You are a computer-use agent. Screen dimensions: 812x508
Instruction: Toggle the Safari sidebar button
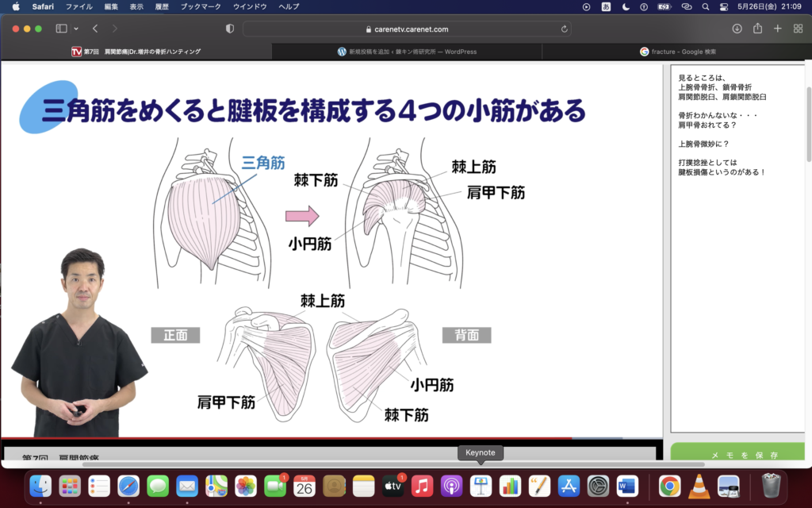pyautogui.click(x=61, y=29)
